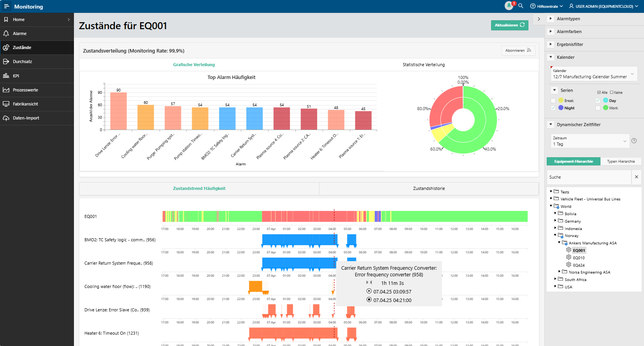Click the Drive Lenze bar in chart
The width and height of the screenshot is (644, 346).
click(118, 111)
